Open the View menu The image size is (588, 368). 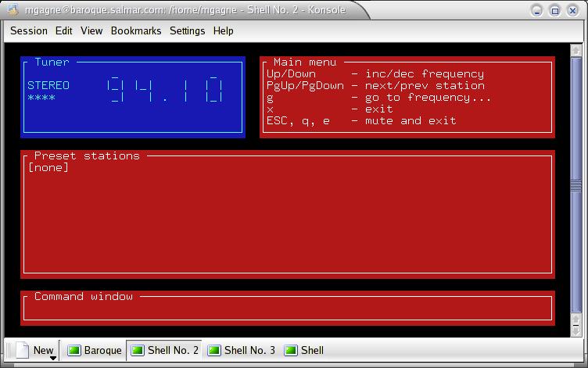91,30
